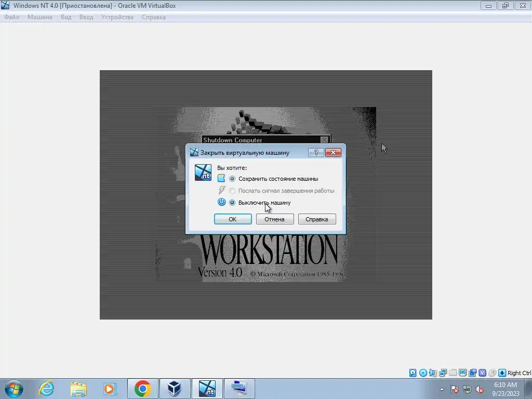Click the dialog's question mark help button
Viewport: 532px width, 399px height.
click(316, 153)
